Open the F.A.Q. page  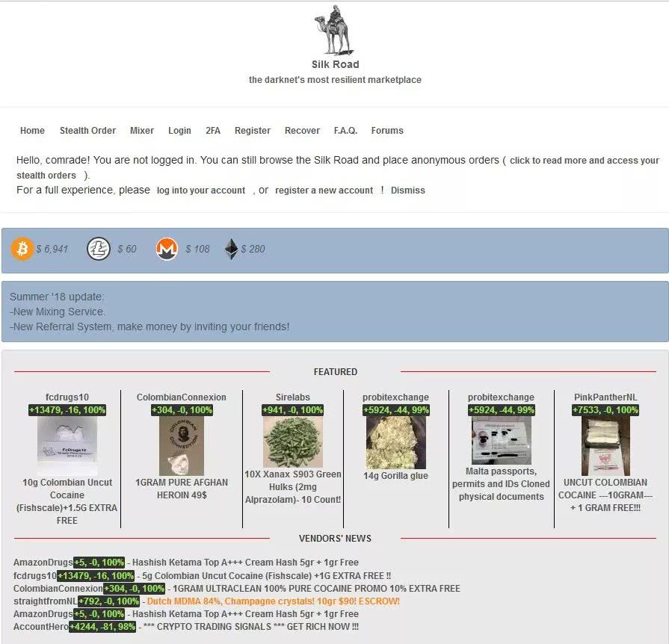pyautogui.click(x=345, y=131)
